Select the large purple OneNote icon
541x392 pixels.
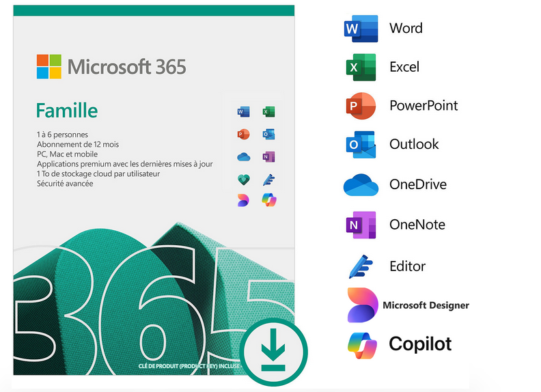pos(361,225)
